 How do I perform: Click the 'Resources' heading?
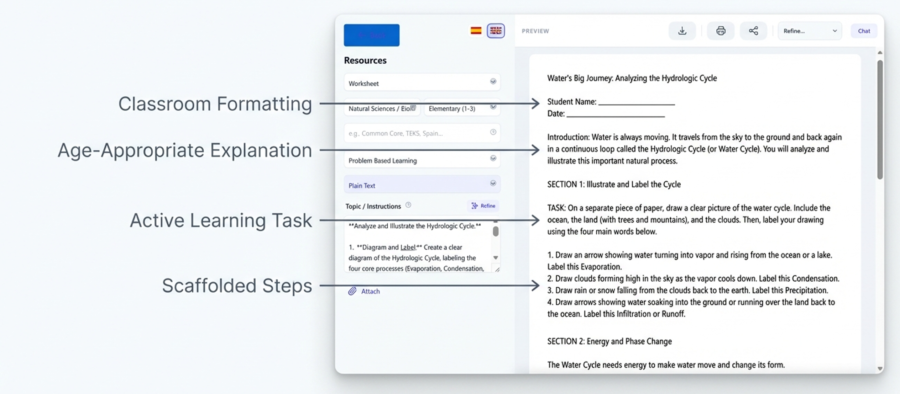click(365, 60)
